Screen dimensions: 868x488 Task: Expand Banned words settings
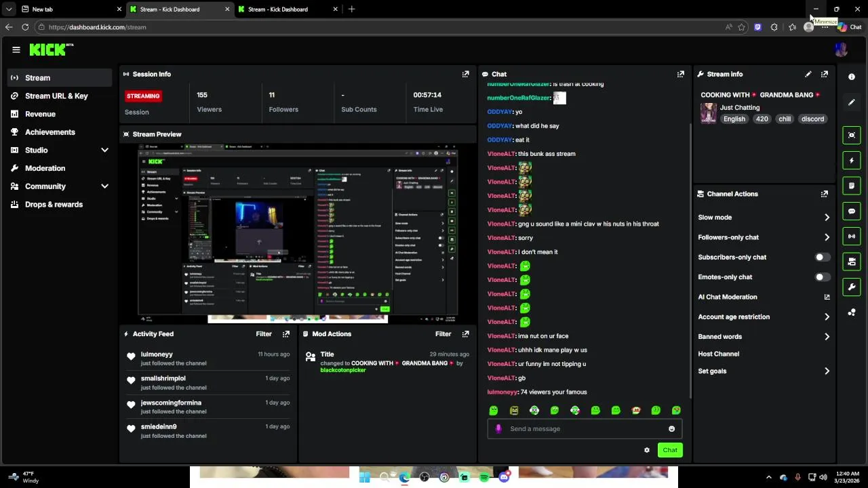point(827,336)
